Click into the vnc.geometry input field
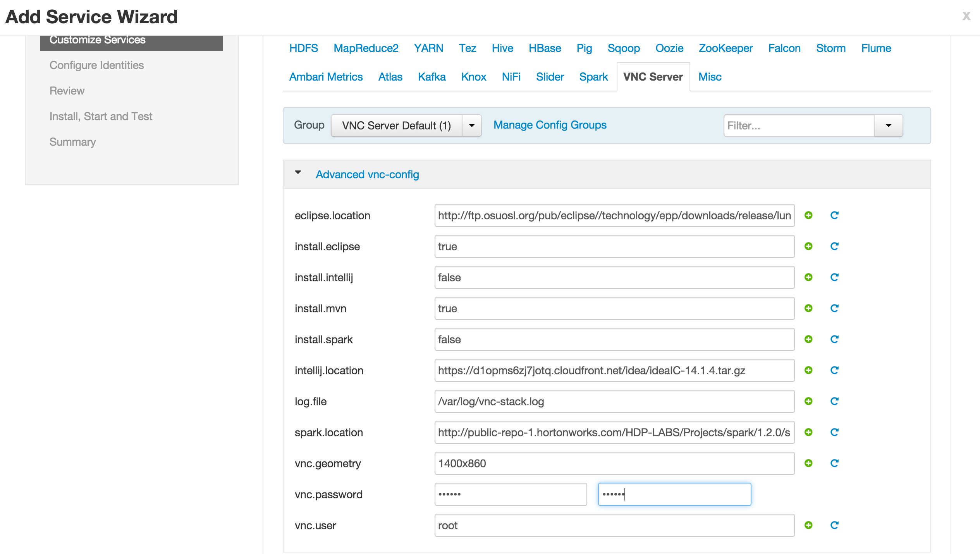This screenshot has width=980, height=554. (614, 463)
